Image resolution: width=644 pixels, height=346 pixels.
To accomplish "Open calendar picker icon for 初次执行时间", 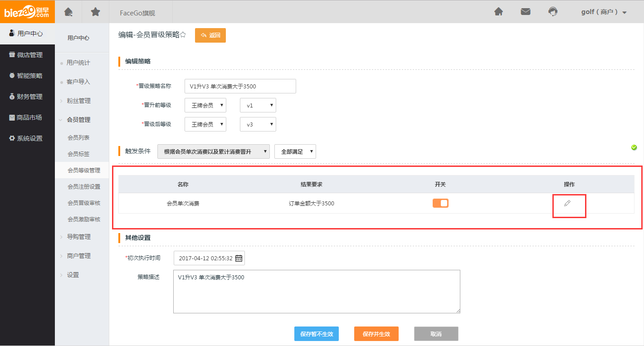I will [239, 258].
